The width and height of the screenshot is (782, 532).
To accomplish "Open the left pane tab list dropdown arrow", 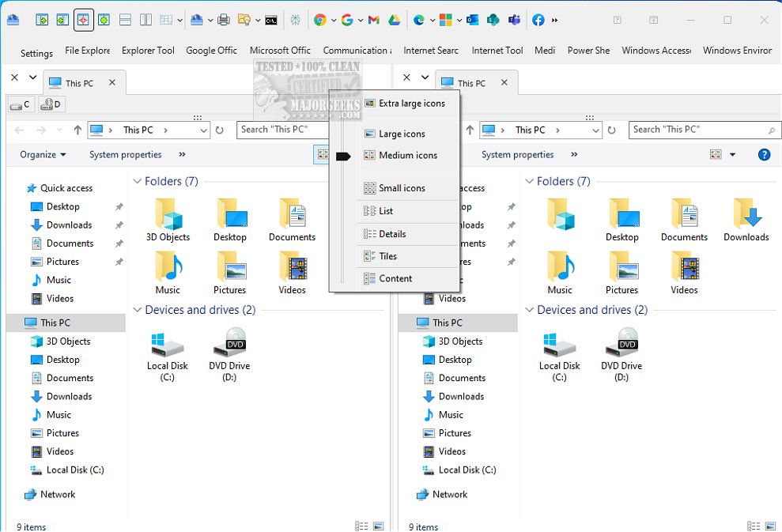I will click(33, 77).
